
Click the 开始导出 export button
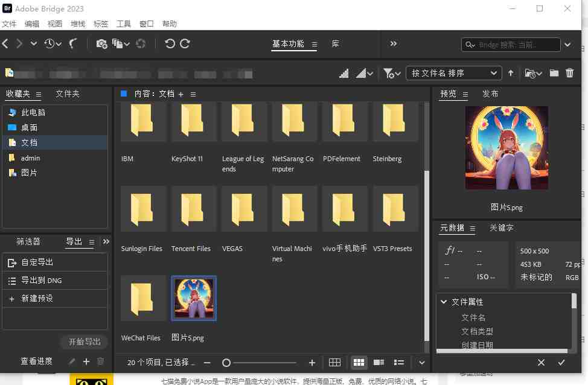[x=83, y=342]
